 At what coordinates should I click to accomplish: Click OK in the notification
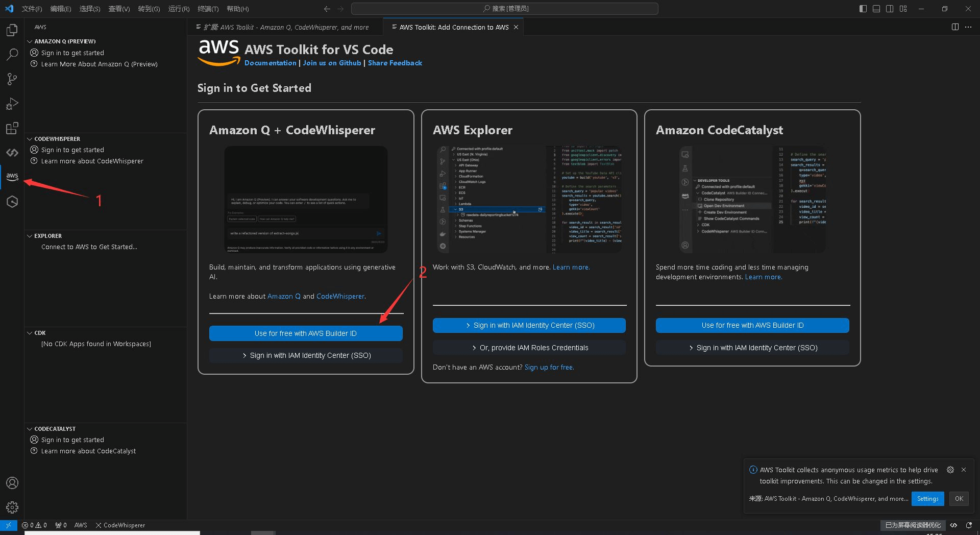click(959, 499)
